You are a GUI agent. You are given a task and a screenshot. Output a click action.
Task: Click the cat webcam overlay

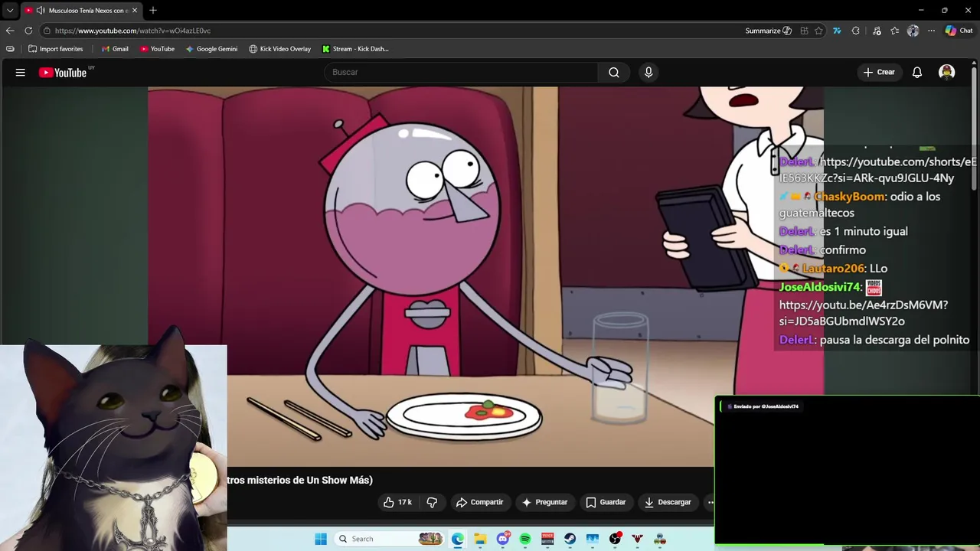[x=113, y=448]
